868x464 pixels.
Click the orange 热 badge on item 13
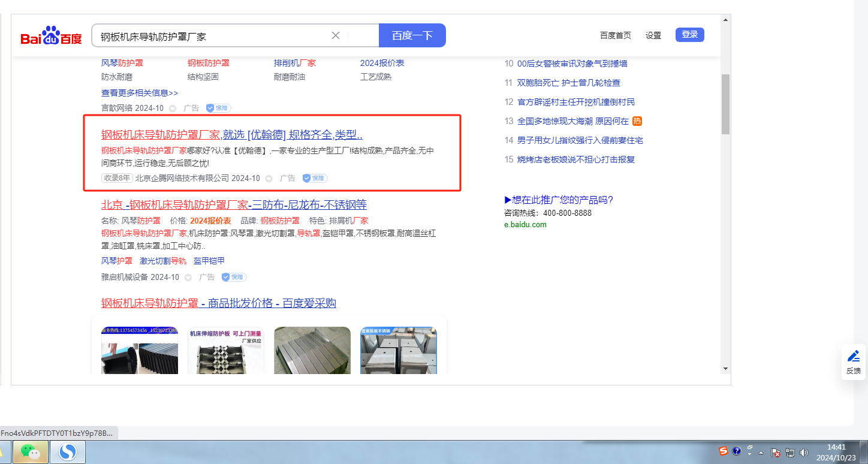point(637,121)
